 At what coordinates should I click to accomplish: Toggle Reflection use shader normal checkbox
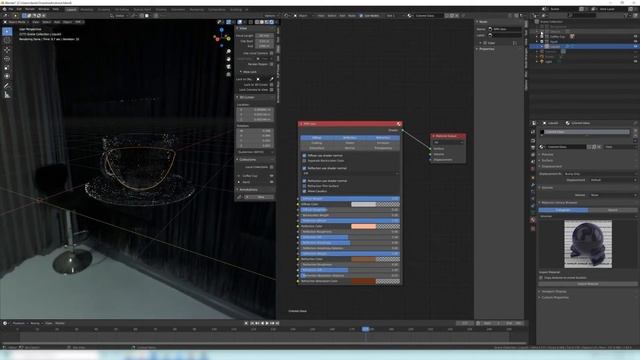304,168
